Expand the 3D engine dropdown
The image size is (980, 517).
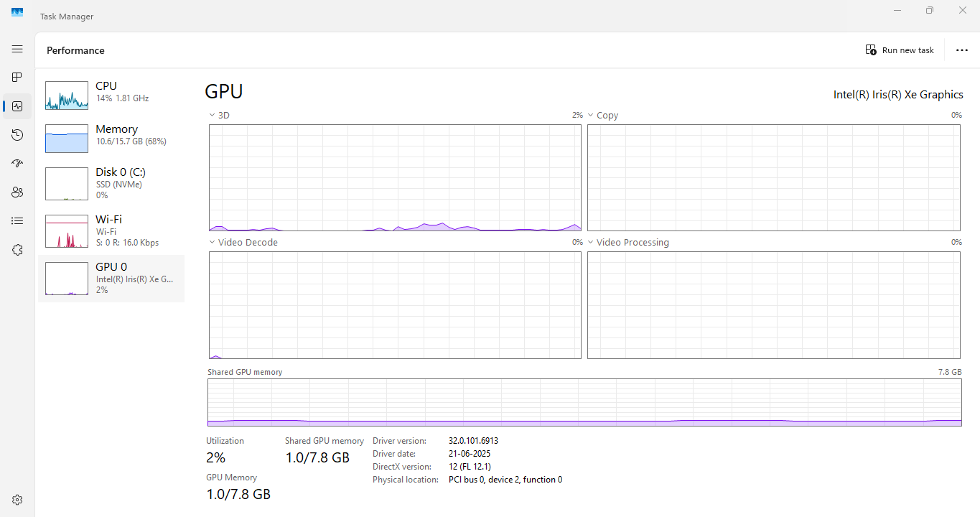tap(220, 115)
